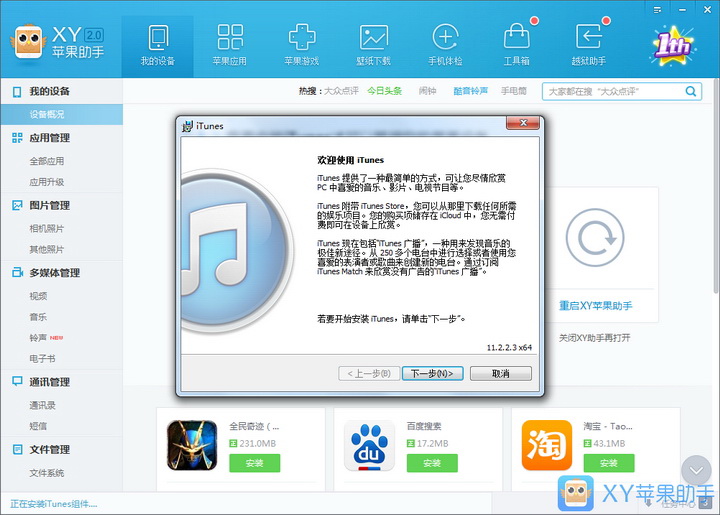Install the 百度搜索 app
720x515 pixels.
click(432, 463)
